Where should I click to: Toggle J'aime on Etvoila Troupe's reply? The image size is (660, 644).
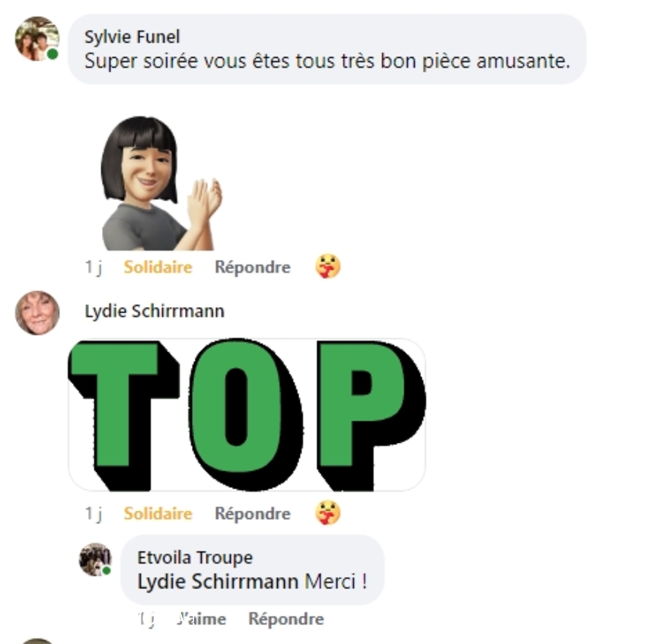201,619
